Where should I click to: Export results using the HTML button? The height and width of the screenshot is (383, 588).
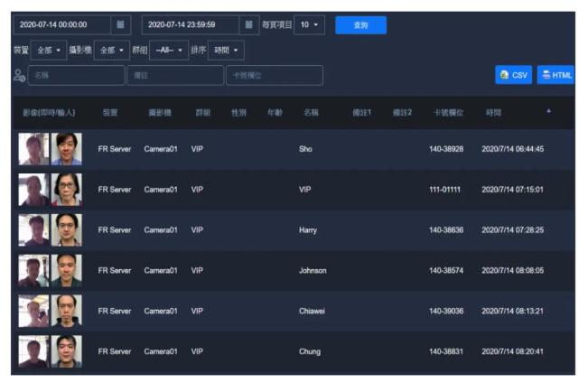(x=556, y=75)
